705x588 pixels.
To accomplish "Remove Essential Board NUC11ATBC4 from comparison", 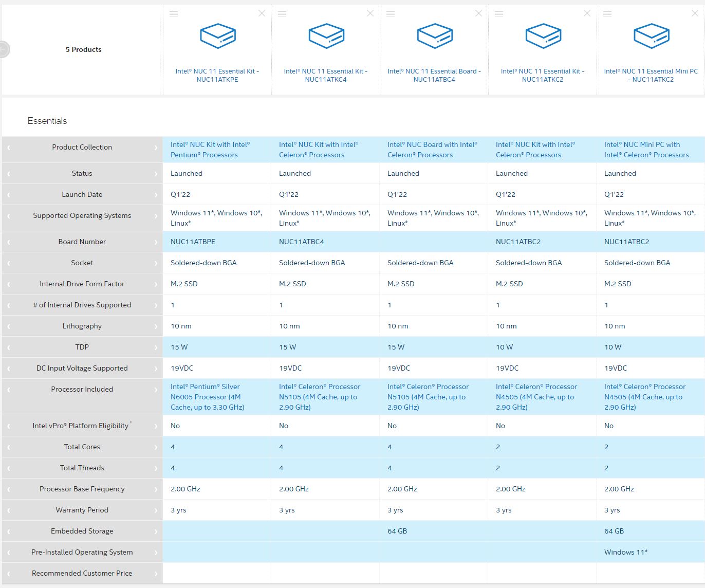I will [478, 13].
